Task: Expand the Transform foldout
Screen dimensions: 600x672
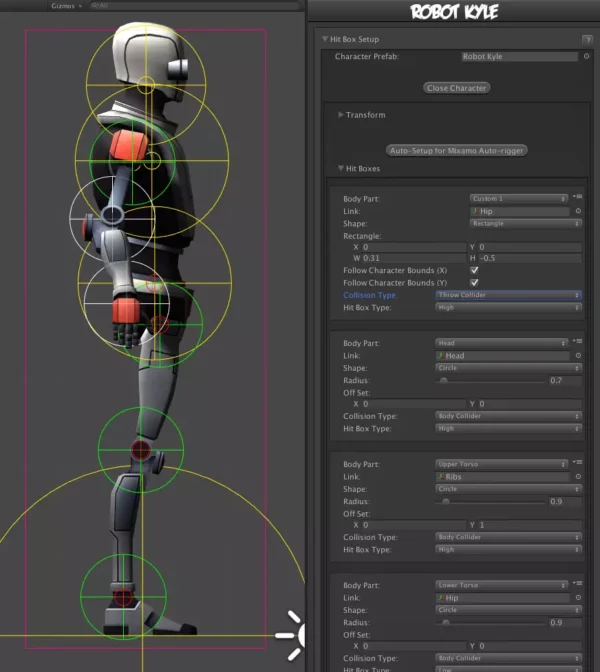Action: 341,115
